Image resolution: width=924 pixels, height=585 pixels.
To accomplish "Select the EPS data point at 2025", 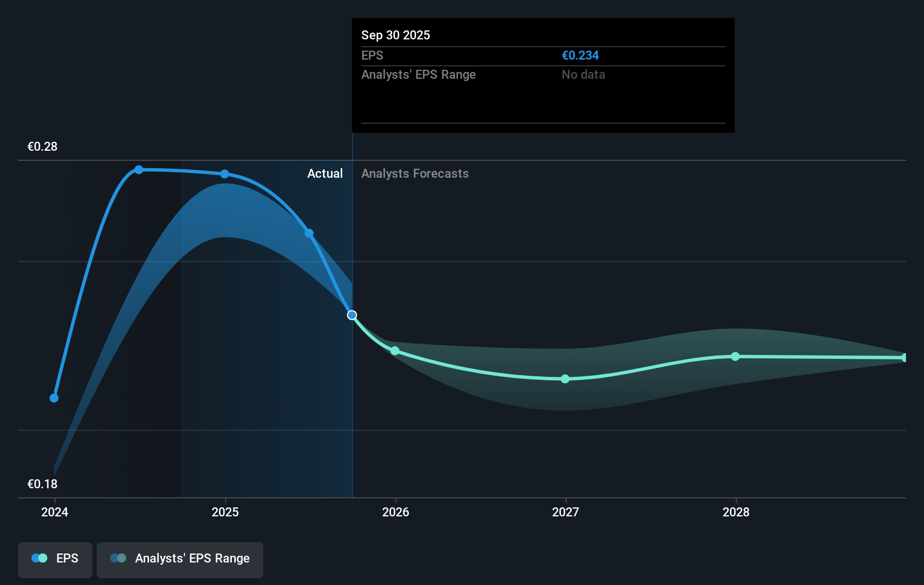I will coord(225,174).
